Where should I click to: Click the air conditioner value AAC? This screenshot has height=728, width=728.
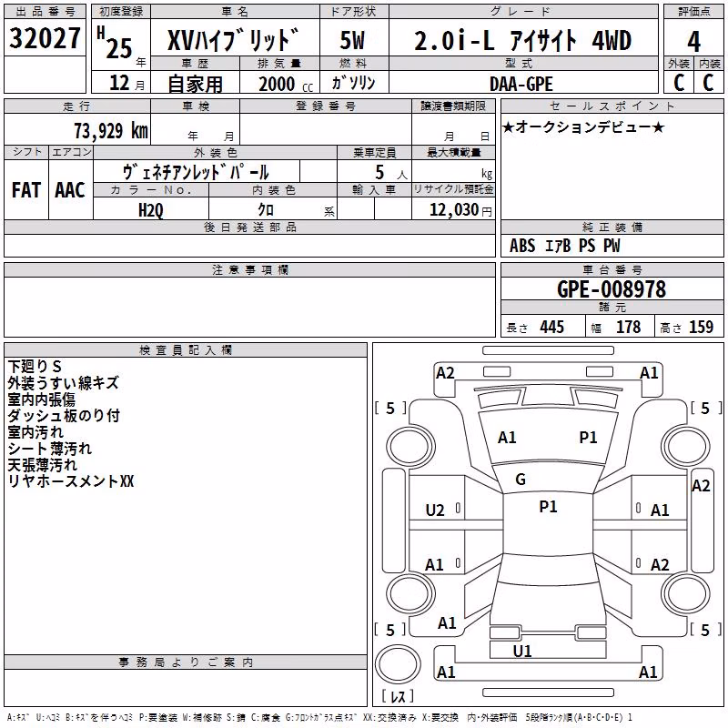[70, 190]
